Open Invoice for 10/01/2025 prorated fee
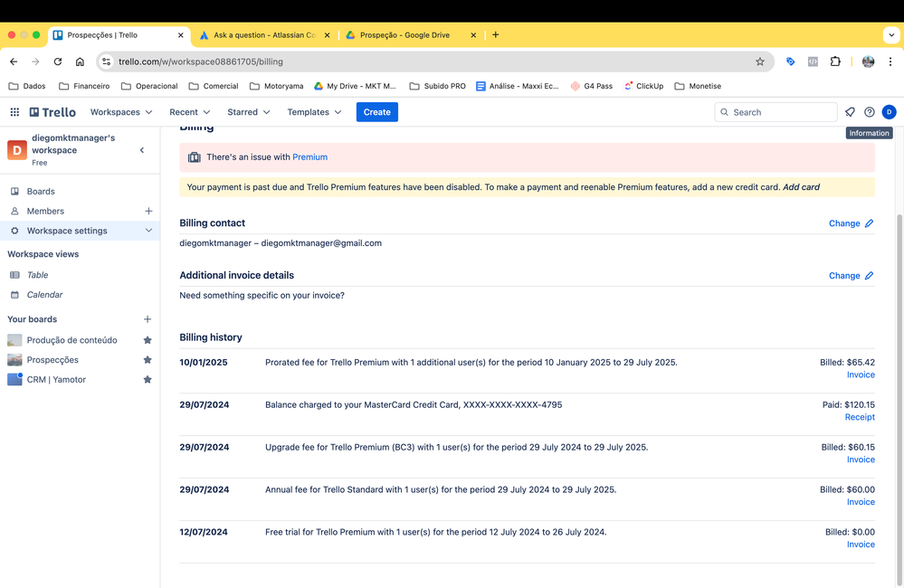Viewport: 904px width, 588px height. click(861, 375)
